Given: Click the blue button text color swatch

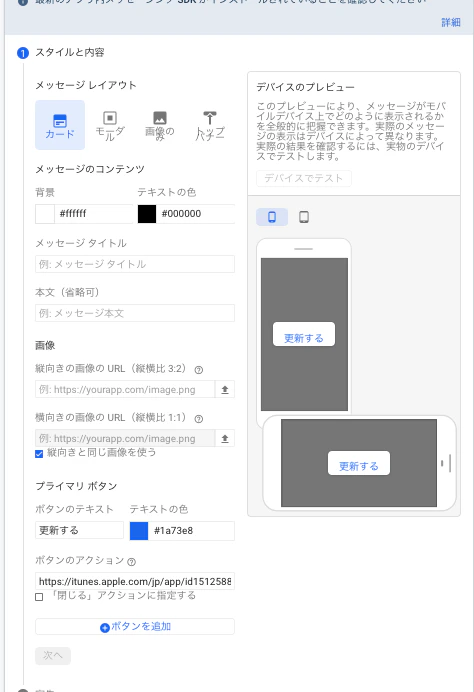Looking at the screenshot, I should pyautogui.click(x=139, y=531).
